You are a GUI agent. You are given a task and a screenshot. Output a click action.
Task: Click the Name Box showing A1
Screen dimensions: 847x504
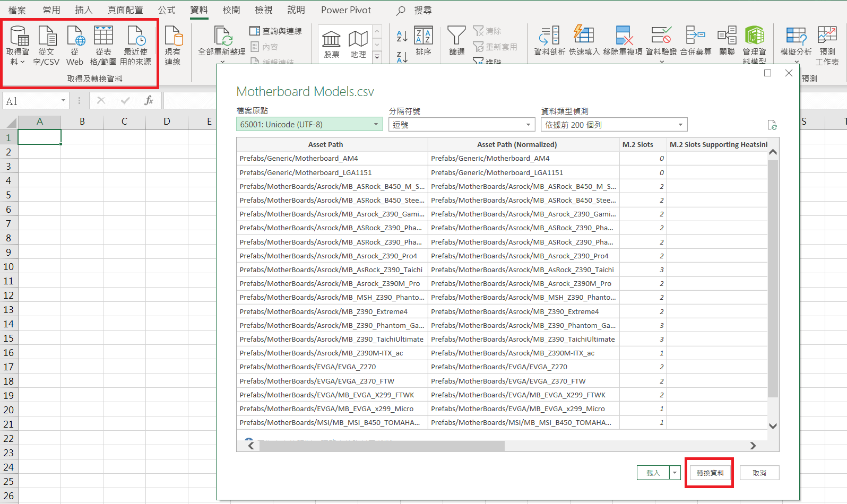[x=32, y=101]
